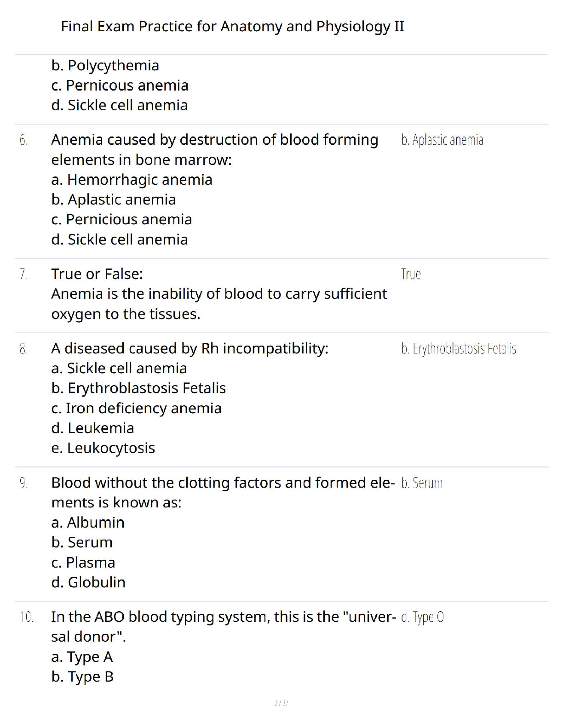
Task: Click the question number 7 label
Action: tap(23, 274)
